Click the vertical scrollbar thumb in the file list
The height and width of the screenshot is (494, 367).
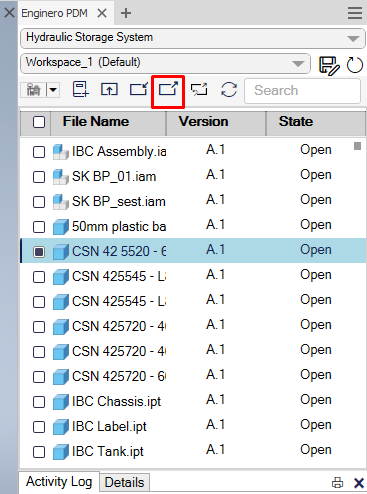click(x=357, y=146)
